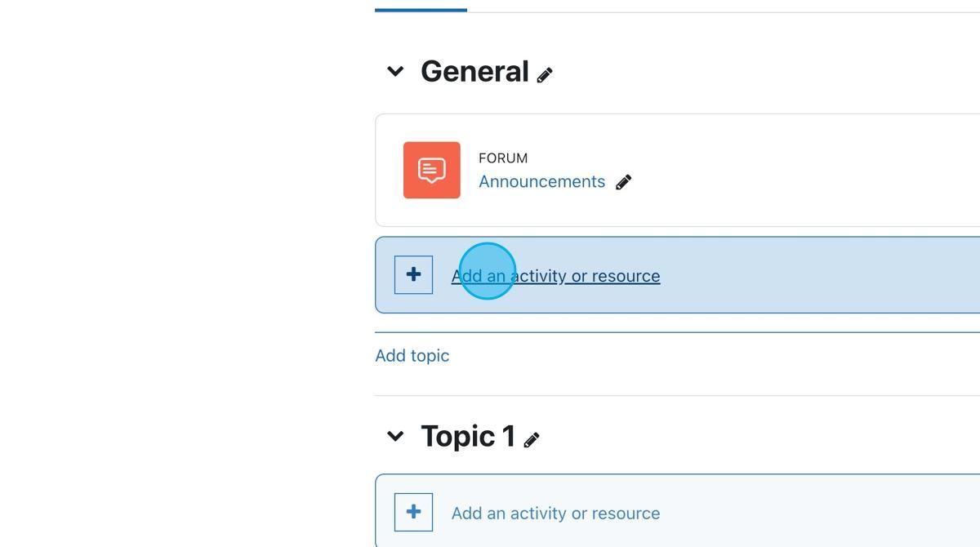Viewport: 980px width, 547px height.
Task: Open Add an activity or resource under Topic 1
Action: tap(555, 513)
